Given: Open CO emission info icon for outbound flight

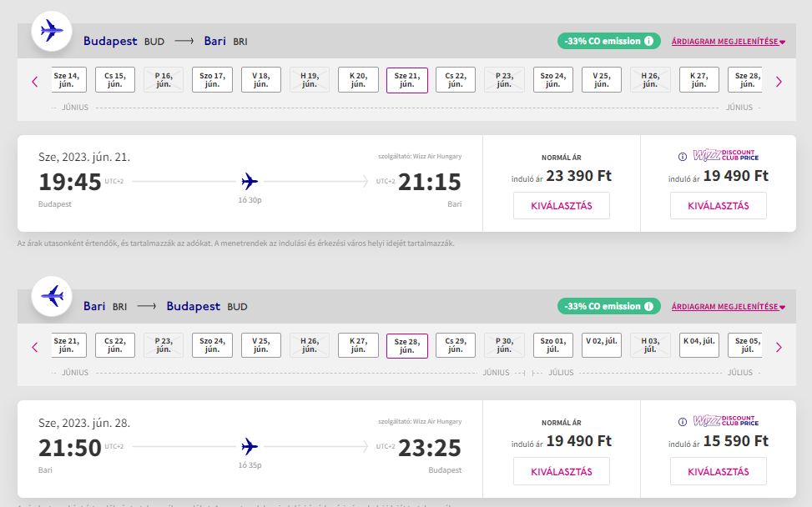Looking at the screenshot, I should coord(648,41).
